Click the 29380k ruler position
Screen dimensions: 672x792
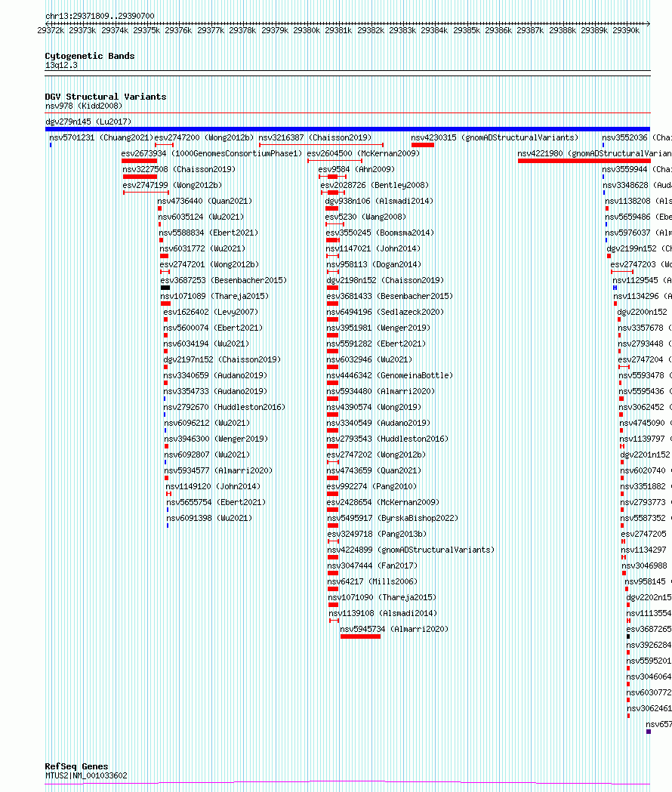[x=307, y=30]
